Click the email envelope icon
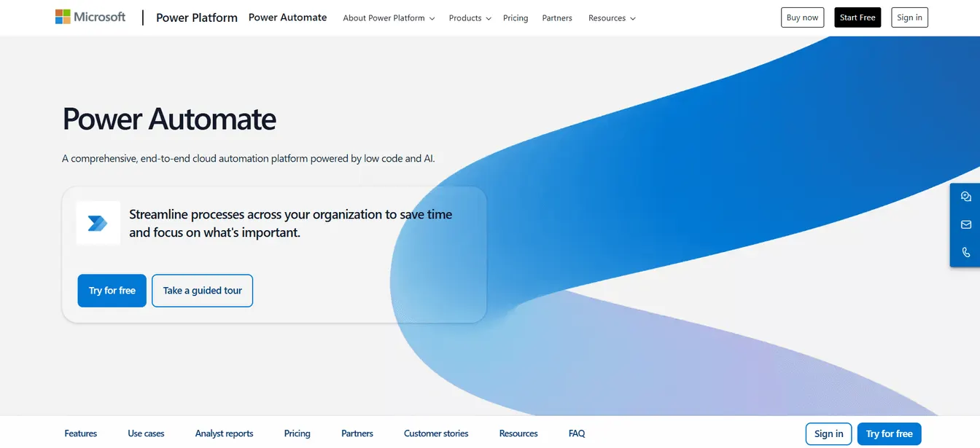The image size is (980, 448). pyautogui.click(x=966, y=224)
